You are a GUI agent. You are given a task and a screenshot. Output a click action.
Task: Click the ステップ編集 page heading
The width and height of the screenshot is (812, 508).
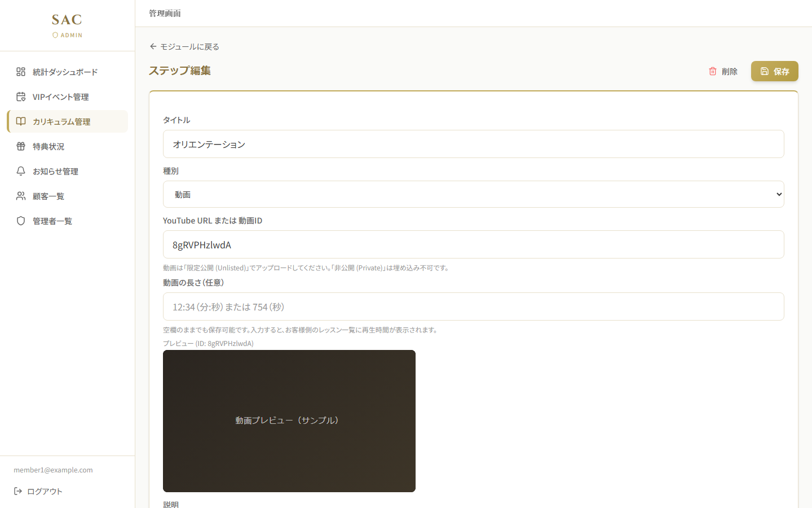180,71
